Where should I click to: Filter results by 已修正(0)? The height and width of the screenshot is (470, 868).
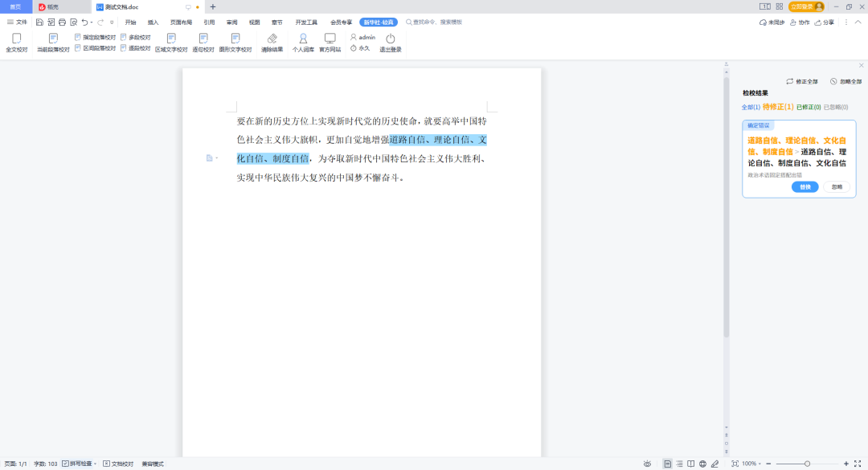809,107
